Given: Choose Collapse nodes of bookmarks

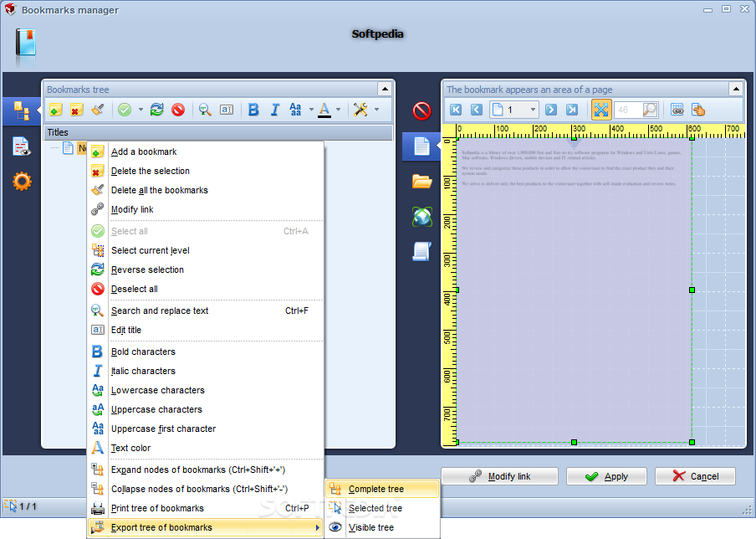Looking at the screenshot, I should [x=206, y=490].
